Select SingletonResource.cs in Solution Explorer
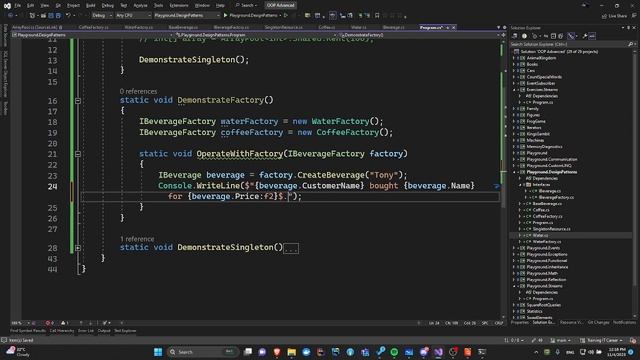The image size is (640, 360). pyautogui.click(x=551, y=229)
